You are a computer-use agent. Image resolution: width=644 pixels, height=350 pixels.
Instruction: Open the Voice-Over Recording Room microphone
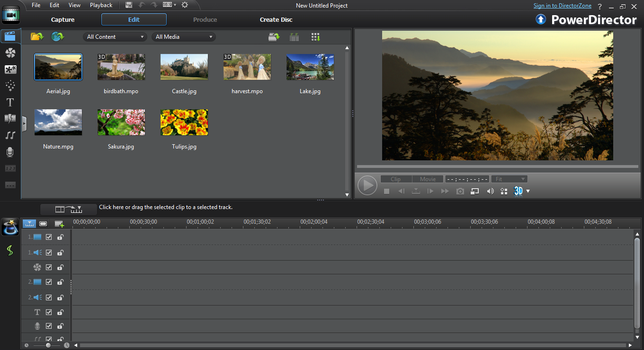[x=10, y=152]
